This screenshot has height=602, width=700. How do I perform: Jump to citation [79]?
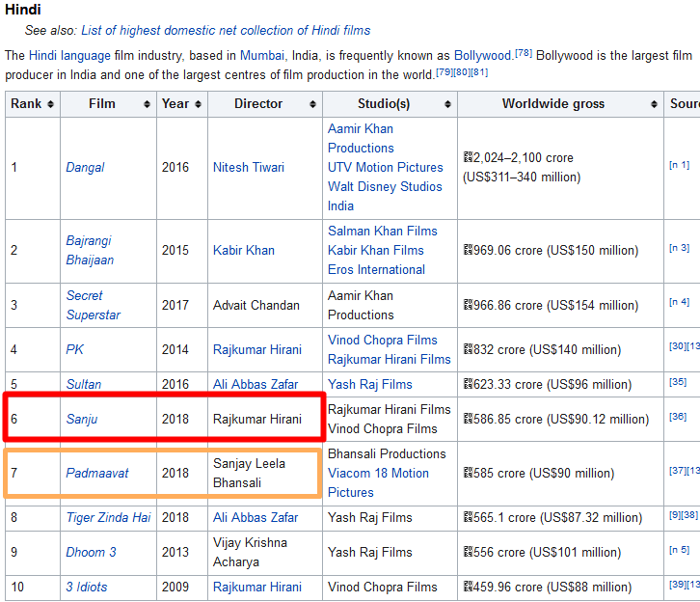click(444, 72)
